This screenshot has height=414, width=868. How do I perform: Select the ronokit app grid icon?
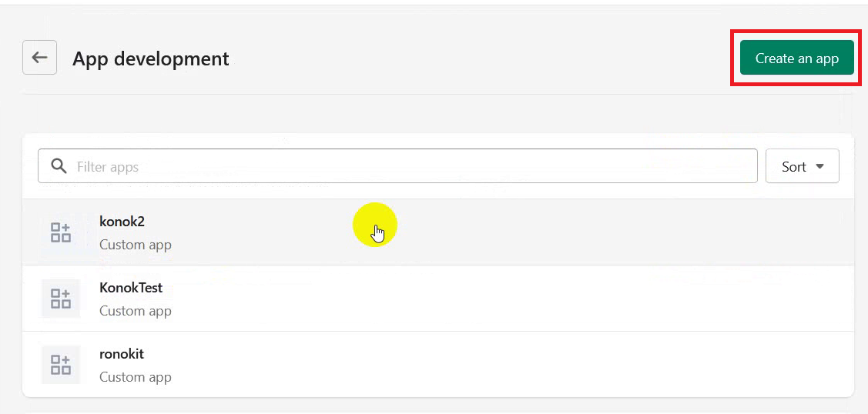[x=61, y=365]
